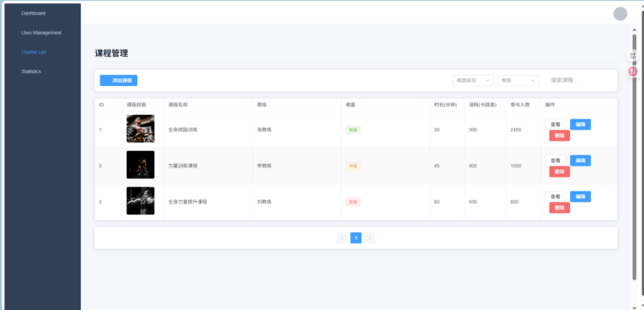
Task: Select page 1 in pagination
Action: (355, 238)
